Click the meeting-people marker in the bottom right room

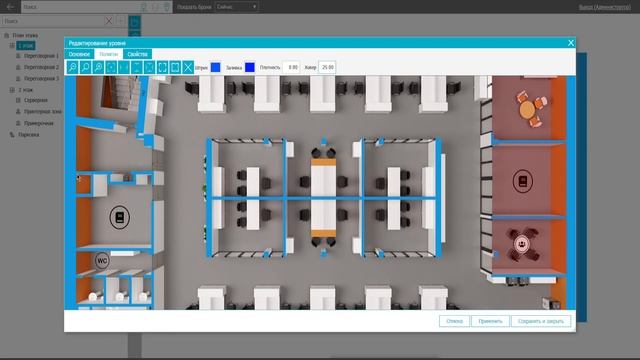pyautogui.click(x=521, y=244)
